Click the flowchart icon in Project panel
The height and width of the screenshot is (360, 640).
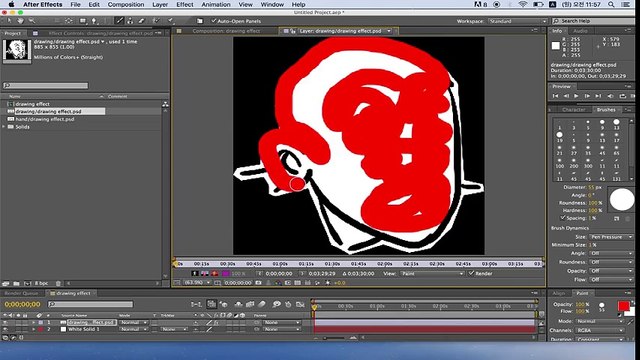(x=165, y=104)
